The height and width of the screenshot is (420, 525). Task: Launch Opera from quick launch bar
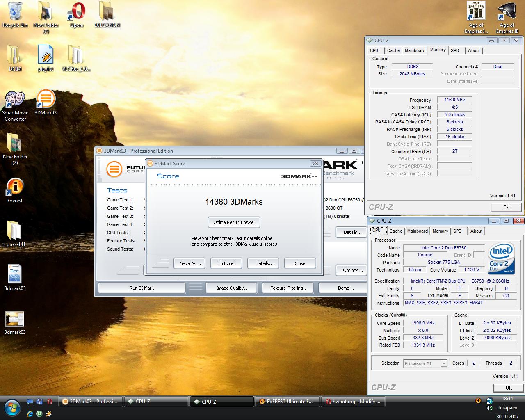coord(50,402)
